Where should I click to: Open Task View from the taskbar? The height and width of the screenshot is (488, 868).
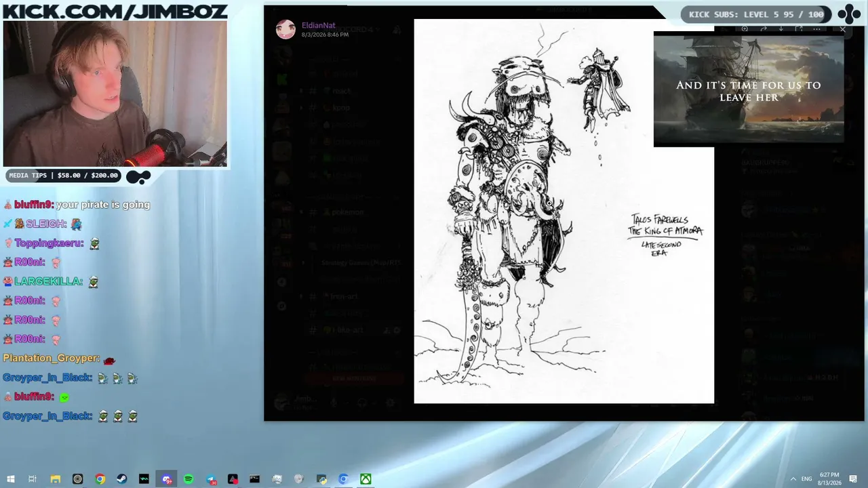33,479
